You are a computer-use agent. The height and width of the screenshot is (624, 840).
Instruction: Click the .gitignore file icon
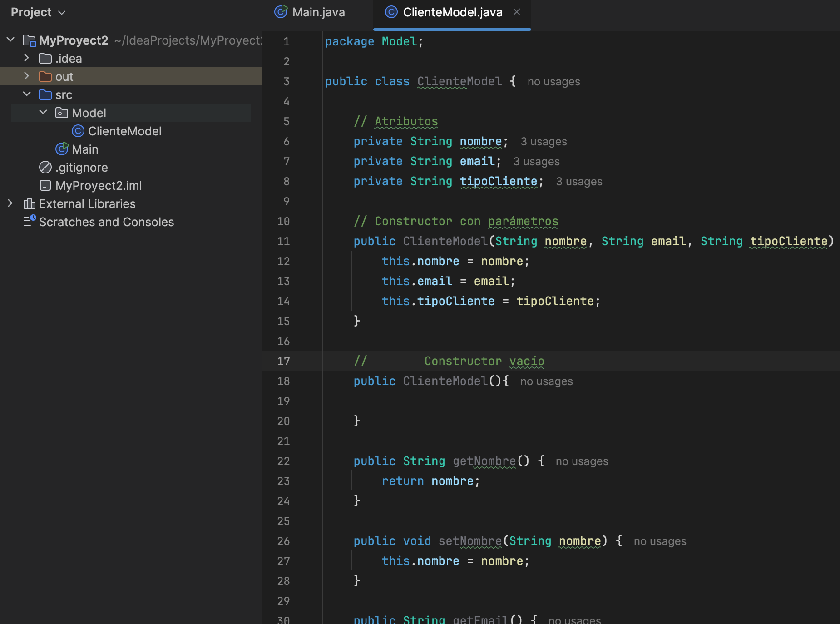pyautogui.click(x=45, y=168)
